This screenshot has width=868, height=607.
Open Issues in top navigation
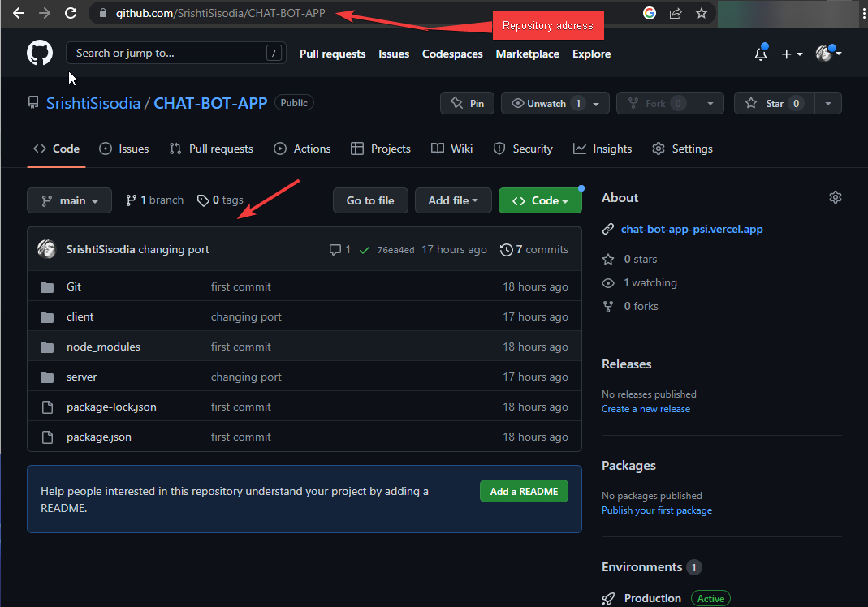click(x=394, y=54)
